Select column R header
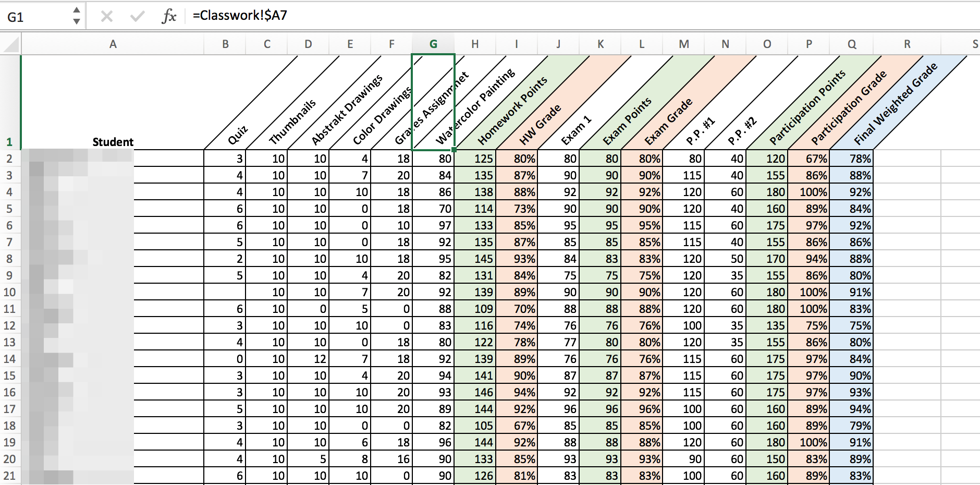Screen dimensions: 980x485 (907, 44)
